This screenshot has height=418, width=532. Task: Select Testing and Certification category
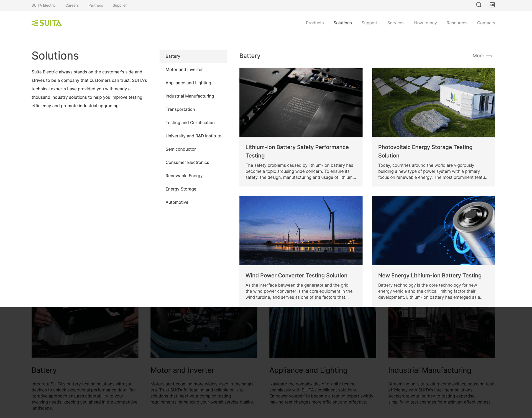[x=193, y=123]
